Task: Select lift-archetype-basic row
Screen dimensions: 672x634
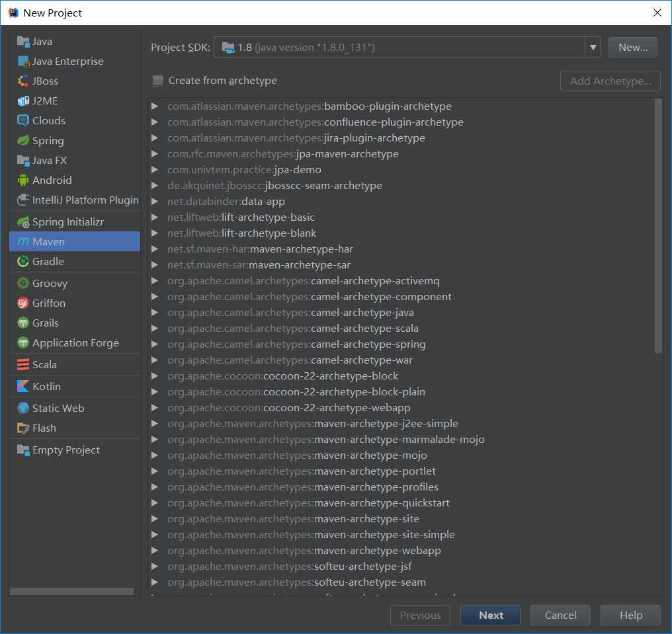Action: (x=401, y=218)
